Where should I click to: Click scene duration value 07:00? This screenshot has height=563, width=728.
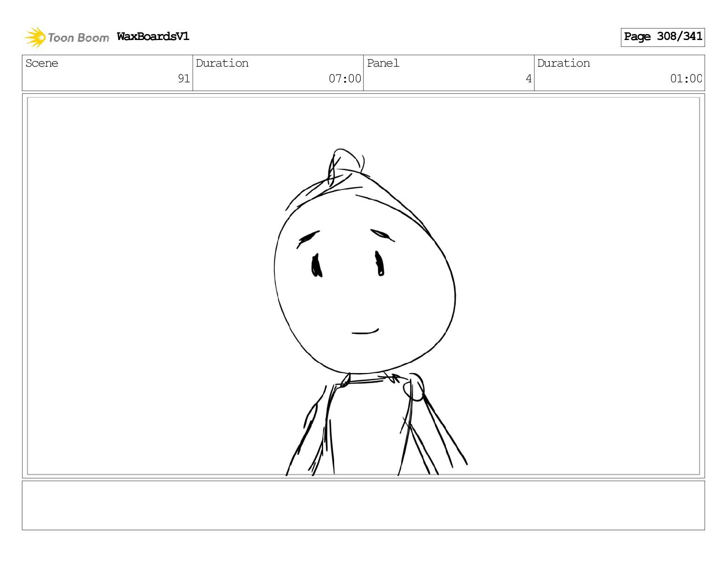345,79
